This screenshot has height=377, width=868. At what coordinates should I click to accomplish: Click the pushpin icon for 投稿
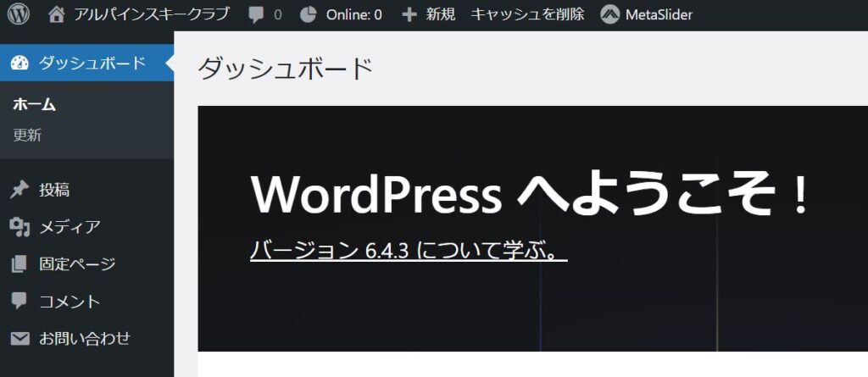[19, 191]
